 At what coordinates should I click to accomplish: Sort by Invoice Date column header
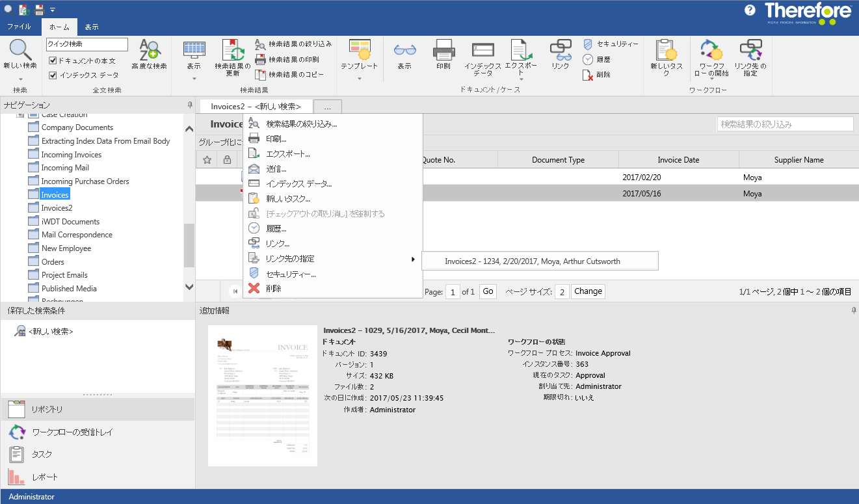pos(678,160)
